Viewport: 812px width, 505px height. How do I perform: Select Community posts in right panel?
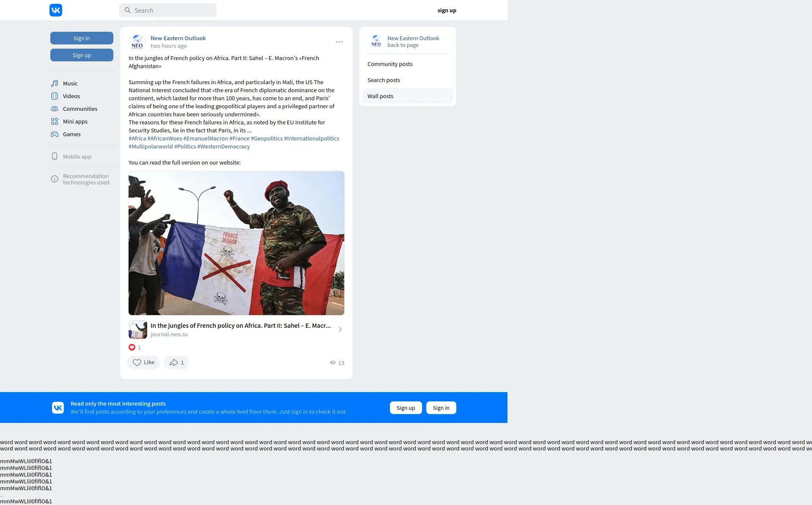coord(390,64)
